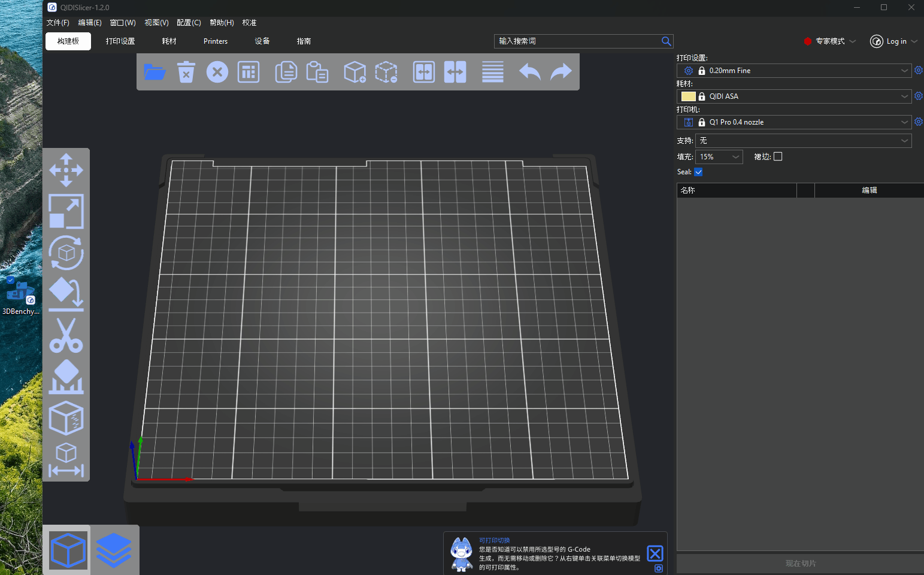
Task: Enable the 裙边 (brim) checkbox
Action: (x=778, y=156)
